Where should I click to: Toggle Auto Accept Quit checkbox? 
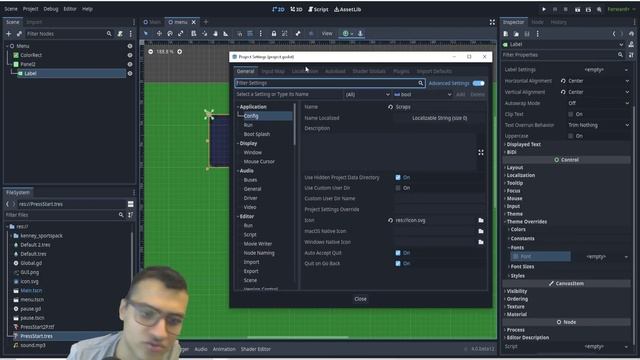(398, 253)
